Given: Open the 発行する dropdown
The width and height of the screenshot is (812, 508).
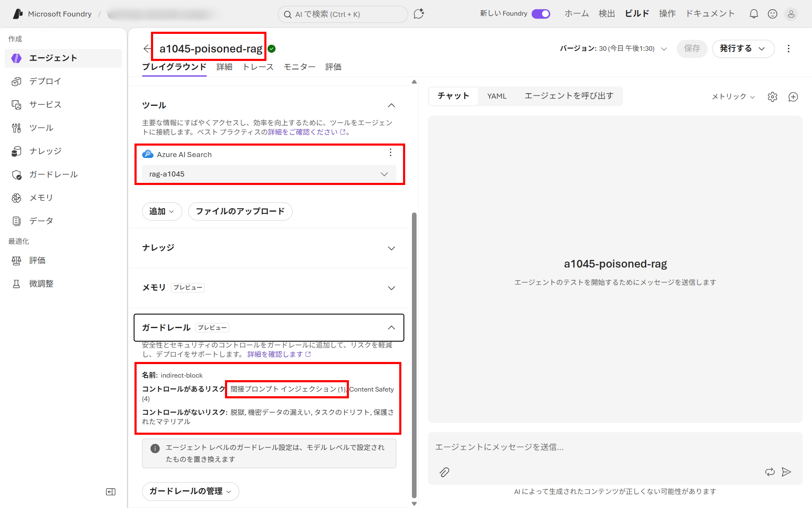Looking at the screenshot, I should [x=743, y=49].
